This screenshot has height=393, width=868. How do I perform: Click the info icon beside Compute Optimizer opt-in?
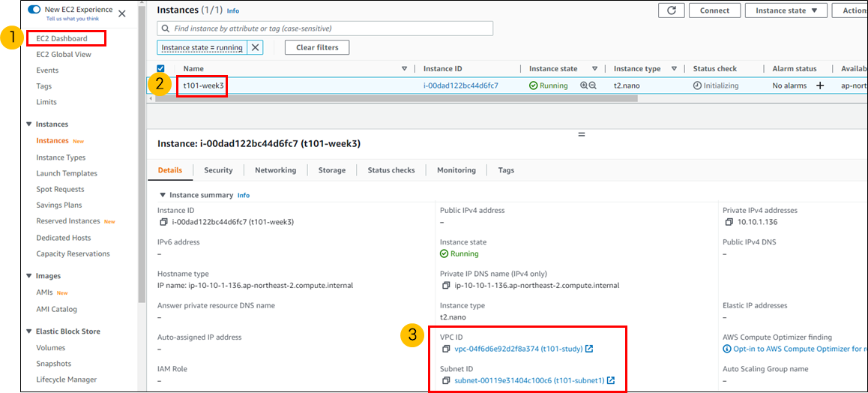tap(727, 349)
